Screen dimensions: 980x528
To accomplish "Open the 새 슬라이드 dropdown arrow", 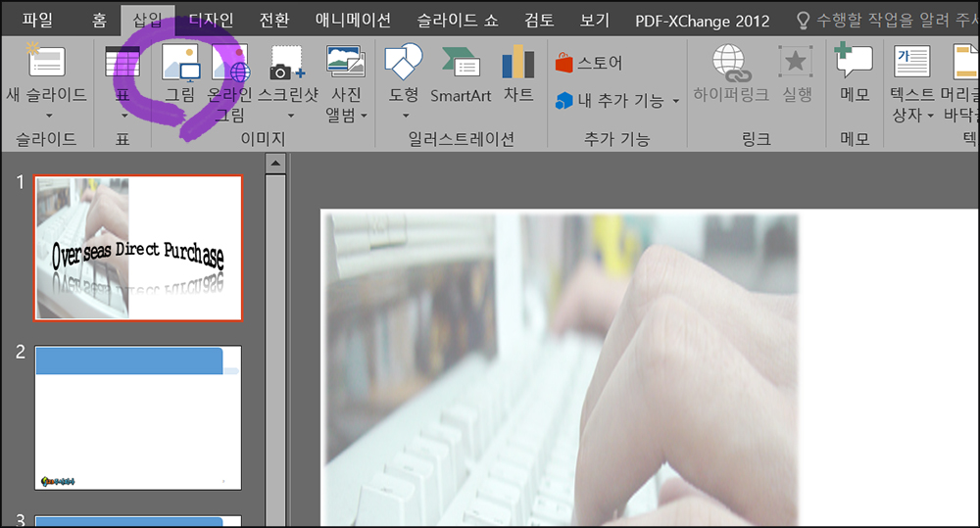I will coord(48,116).
